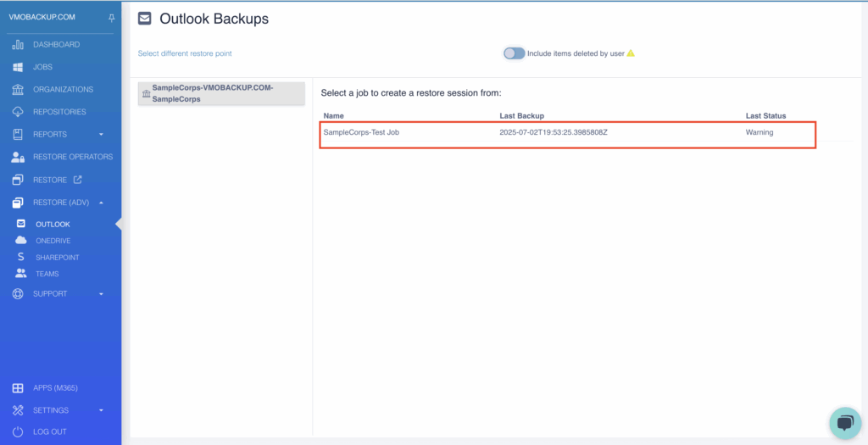The width and height of the screenshot is (868, 445).
Task: Click Select different restore point link
Action: coord(185,53)
